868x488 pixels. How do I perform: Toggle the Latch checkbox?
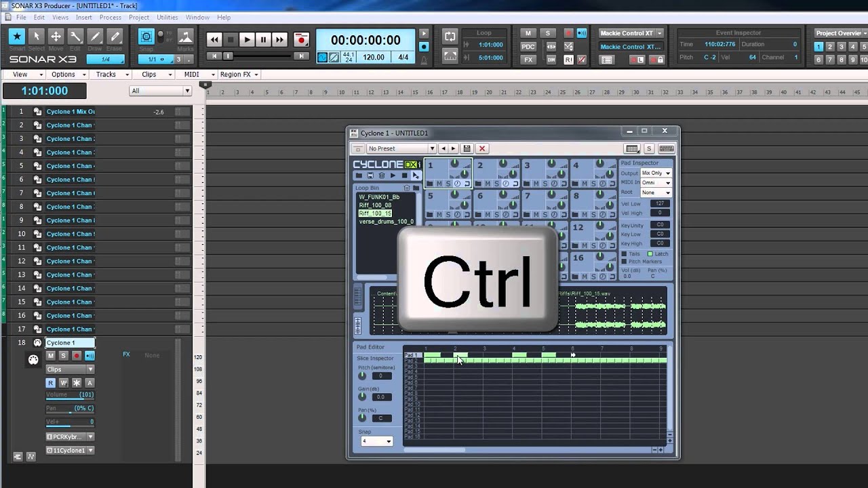click(650, 254)
